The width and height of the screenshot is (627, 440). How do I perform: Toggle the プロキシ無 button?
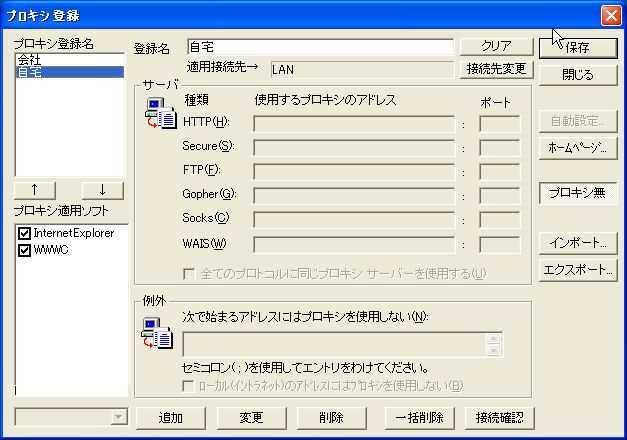(577, 194)
